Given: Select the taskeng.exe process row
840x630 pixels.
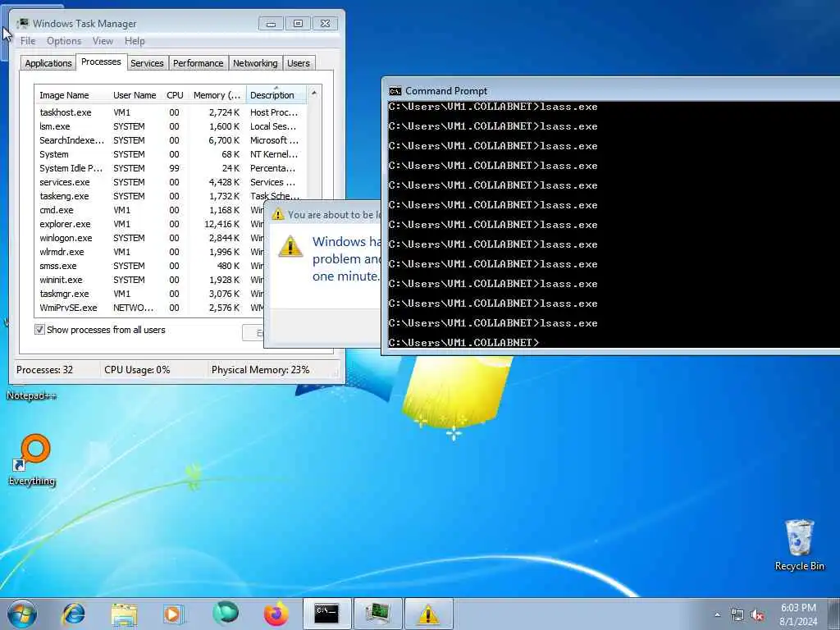Looking at the screenshot, I should [171, 196].
